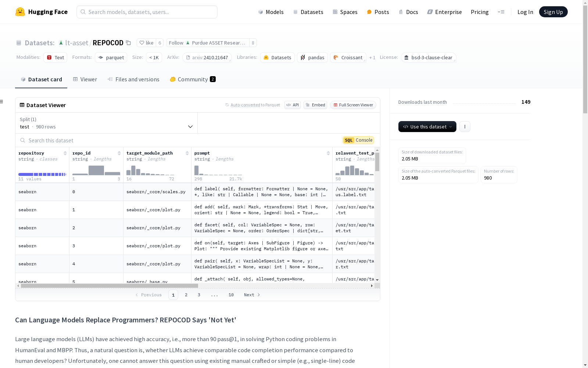Click the table horizontal scrollbar

coord(110,286)
